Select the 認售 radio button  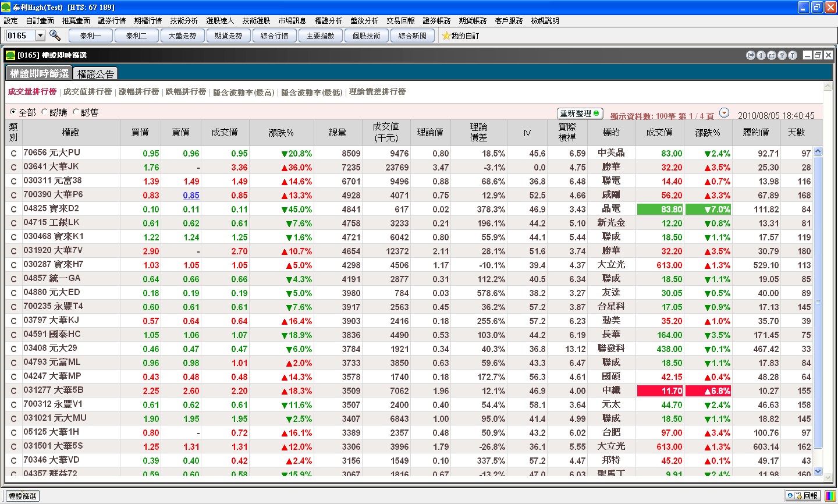(x=76, y=112)
